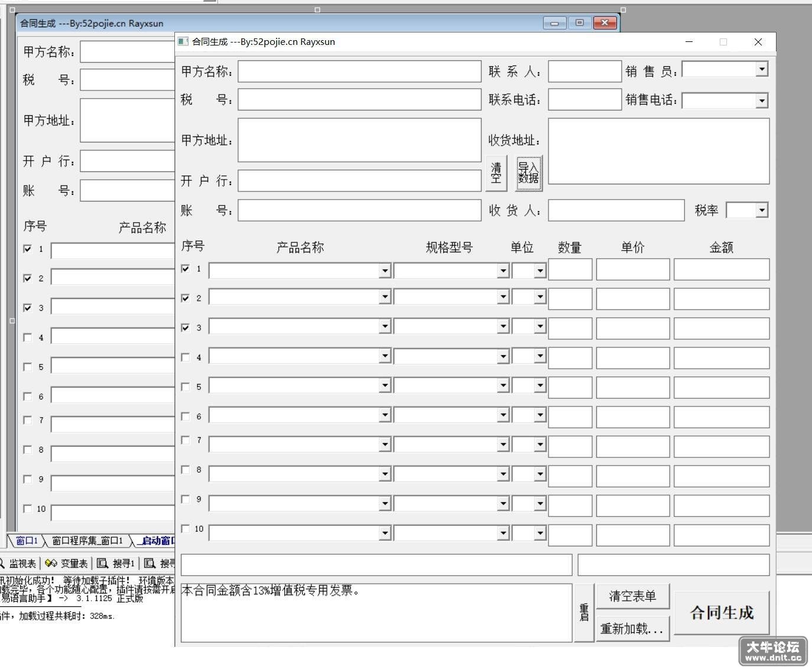
Task: Focus the 收货人 input field
Action: point(616,210)
